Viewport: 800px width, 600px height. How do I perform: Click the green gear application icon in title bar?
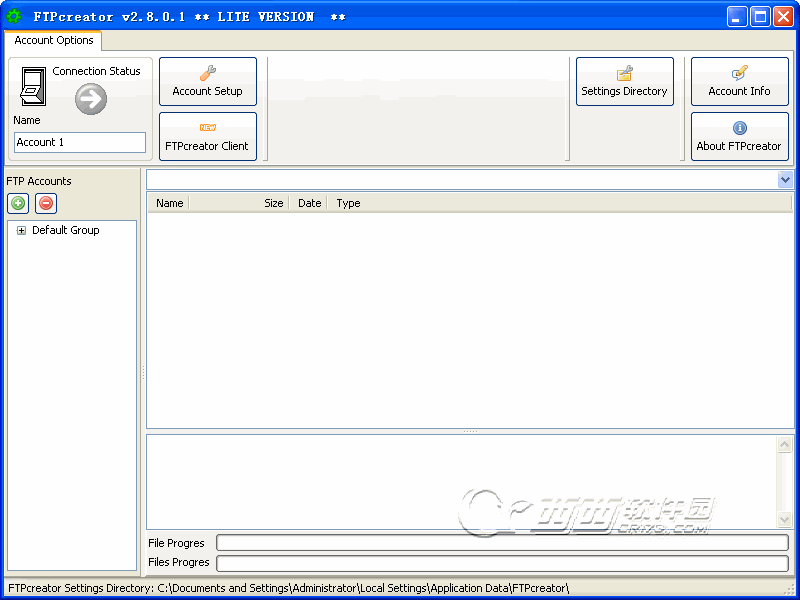(13, 16)
